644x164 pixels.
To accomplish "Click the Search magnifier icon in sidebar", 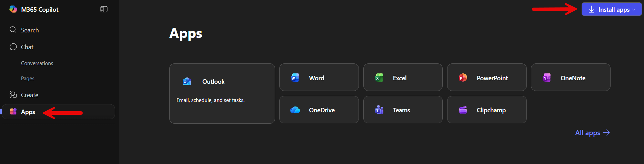I will click(x=13, y=30).
